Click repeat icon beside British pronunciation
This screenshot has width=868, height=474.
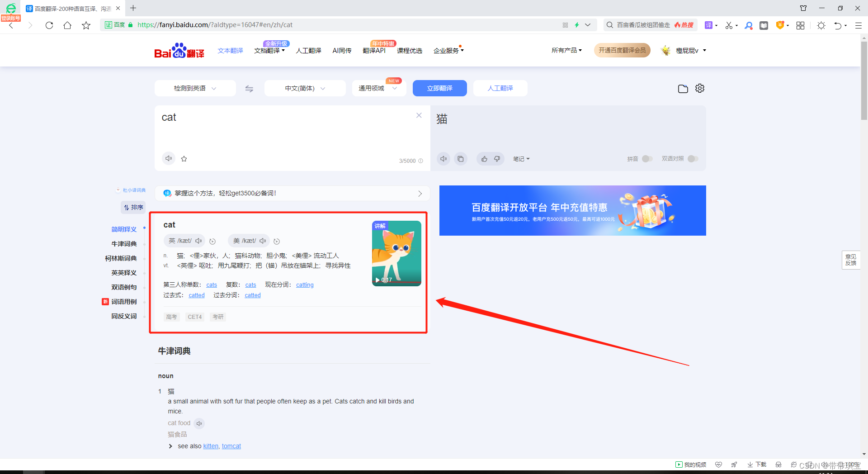click(212, 242)
